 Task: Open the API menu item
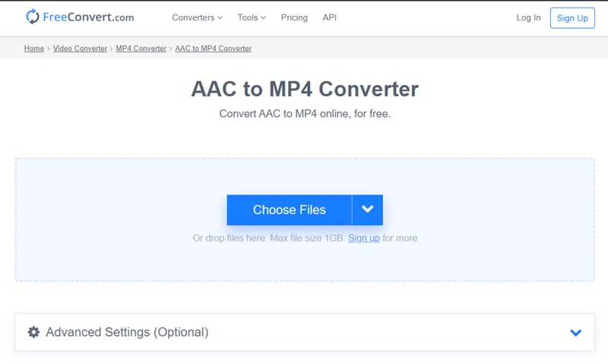tap(329, 17)
